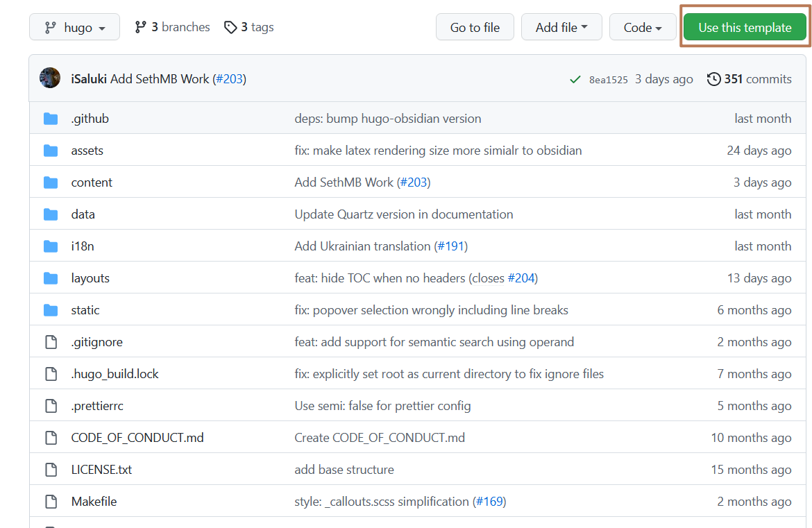Click the Use this template button
This screenshot has width=812, height=528.
745,28
